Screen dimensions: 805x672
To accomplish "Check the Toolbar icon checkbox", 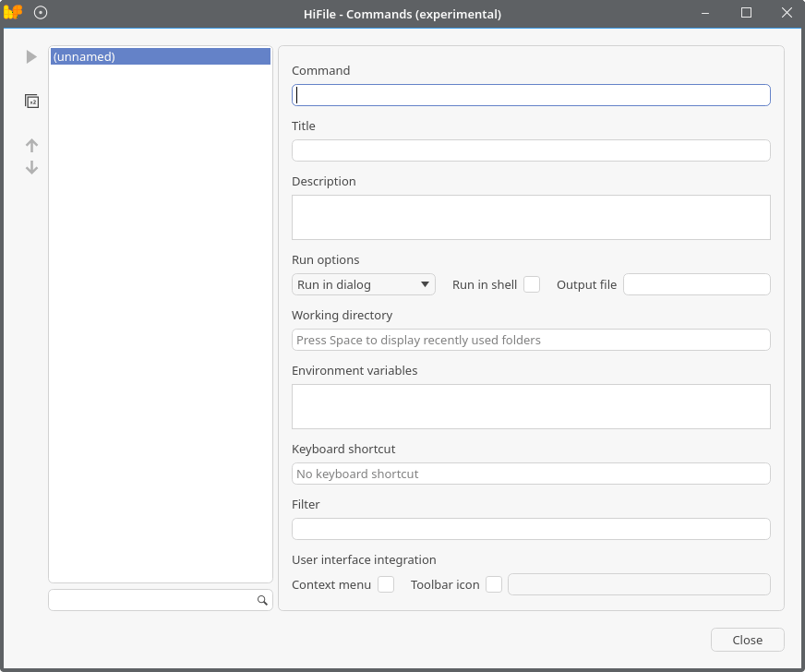I will 494,584.
